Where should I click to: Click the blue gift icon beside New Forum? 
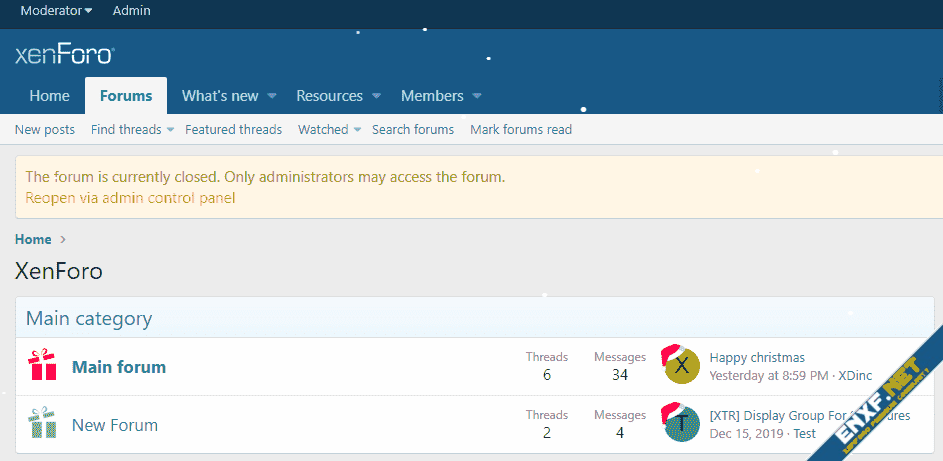point(43,424)
